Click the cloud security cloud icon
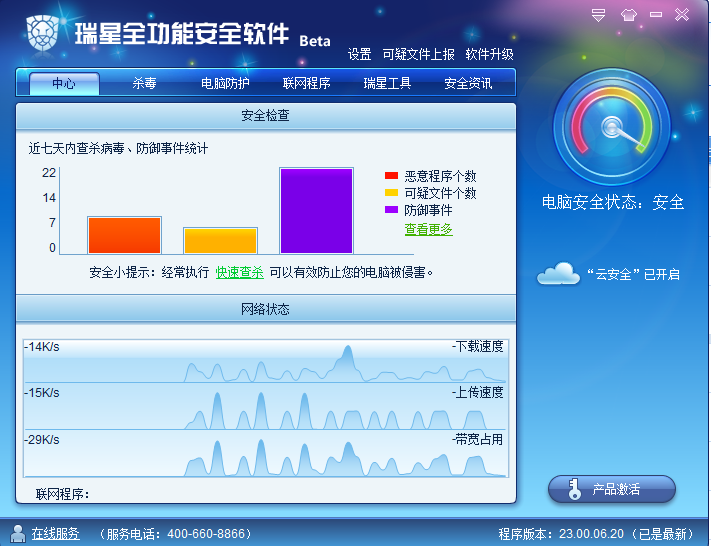Image resolution: width=711 pixels, height=546 pixels. (559, 273)
